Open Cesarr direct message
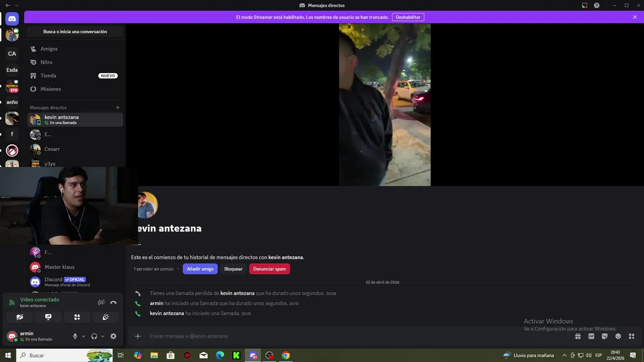 (75, 149)
